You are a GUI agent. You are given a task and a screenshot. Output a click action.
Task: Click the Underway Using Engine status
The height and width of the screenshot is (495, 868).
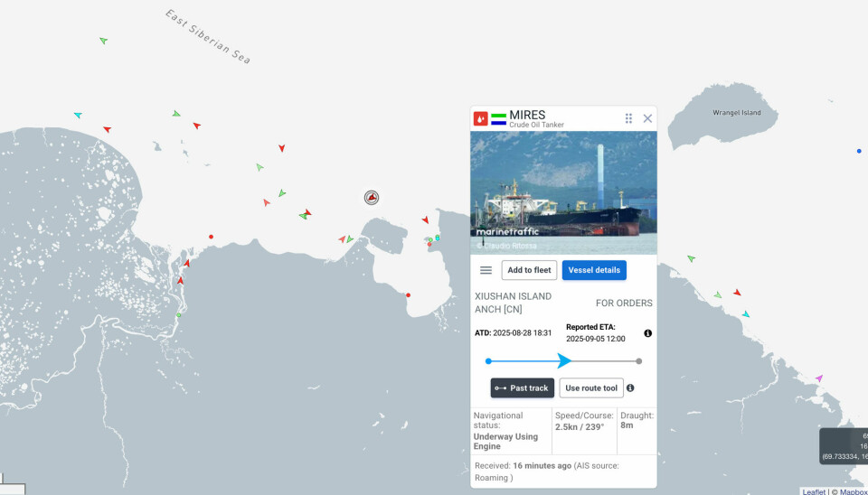(505, 442)
